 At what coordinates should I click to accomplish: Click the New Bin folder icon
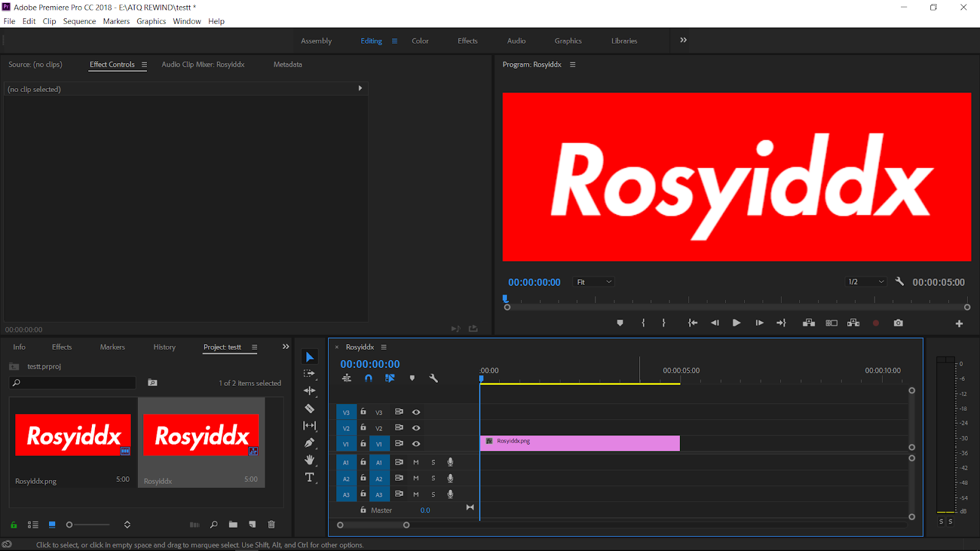(233, 525)
